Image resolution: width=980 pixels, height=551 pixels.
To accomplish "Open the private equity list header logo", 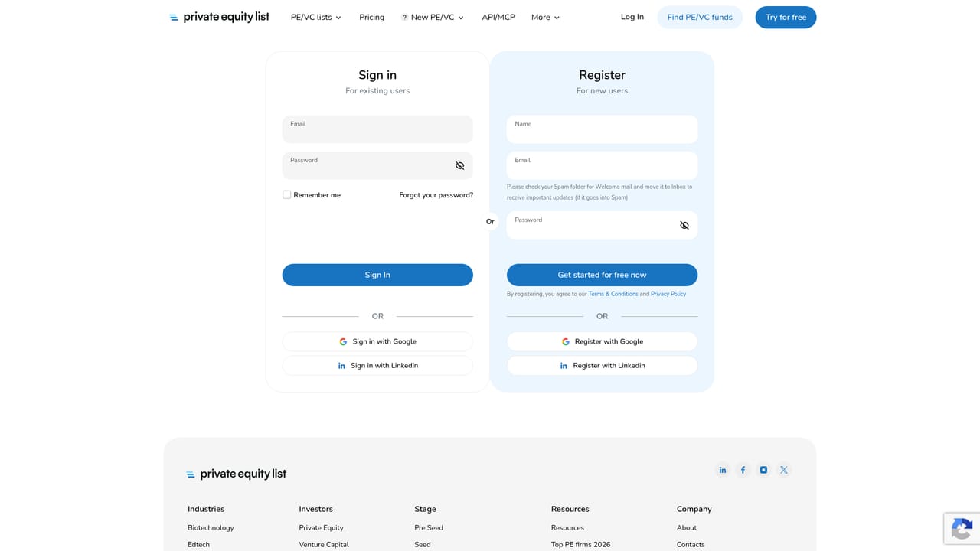I will click(219, 17).
